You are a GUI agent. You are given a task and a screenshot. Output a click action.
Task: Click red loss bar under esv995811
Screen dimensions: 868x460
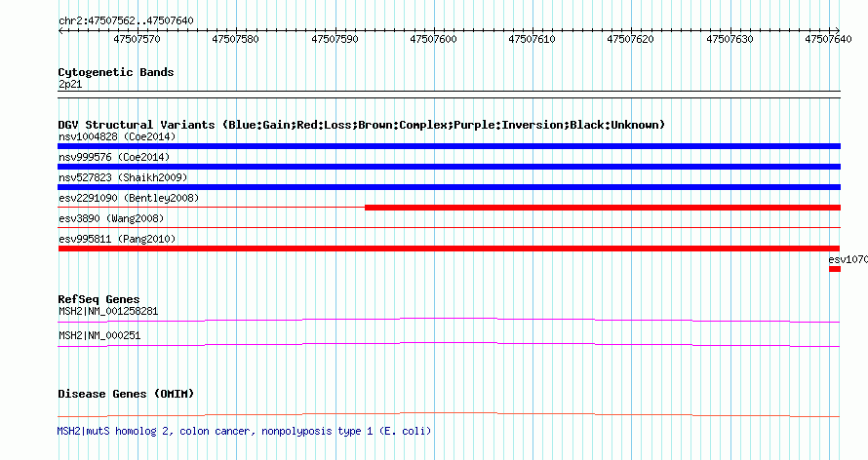(449, 249)
